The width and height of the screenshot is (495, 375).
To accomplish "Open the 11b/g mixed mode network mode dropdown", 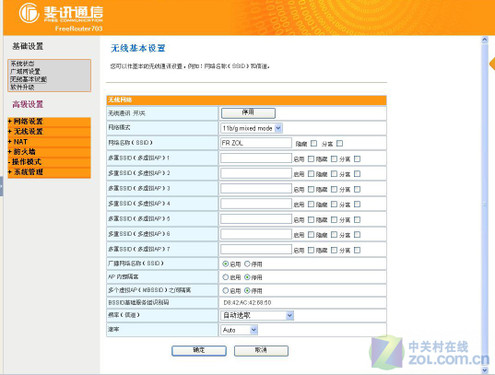I will click(x=252, y=128).
